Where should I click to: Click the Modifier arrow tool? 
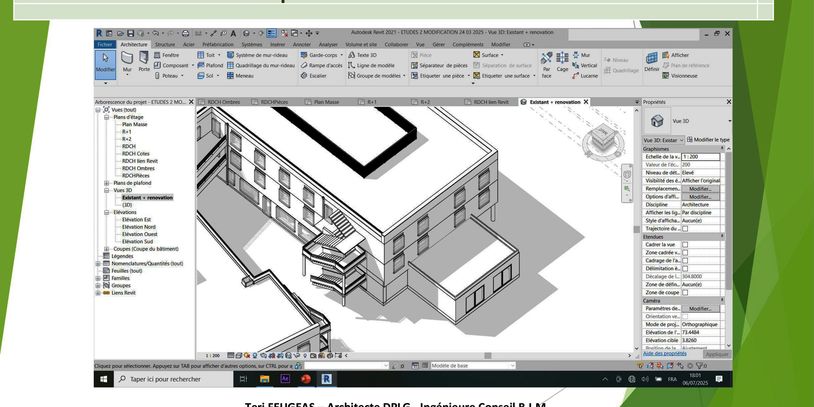[x=105, y=64]
